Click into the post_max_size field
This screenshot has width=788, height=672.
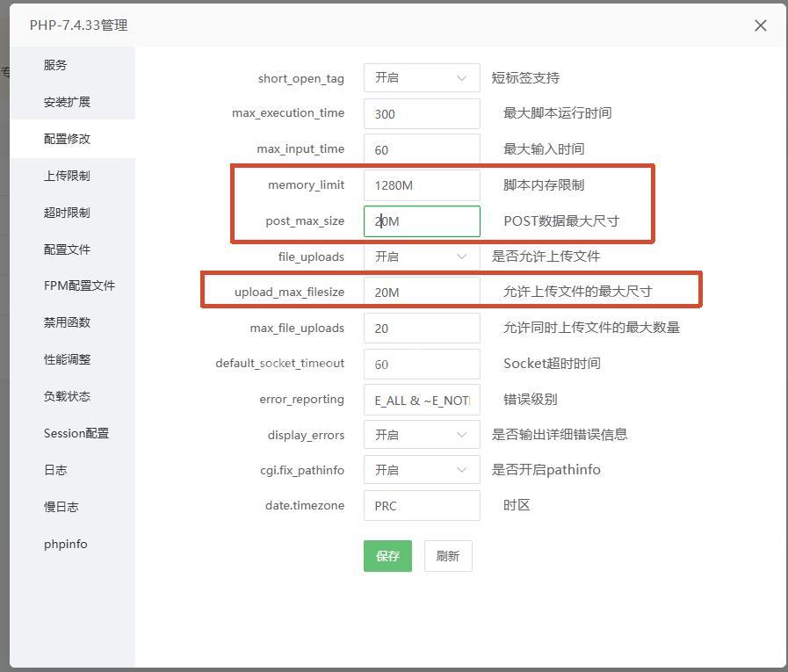pos(422,221)
